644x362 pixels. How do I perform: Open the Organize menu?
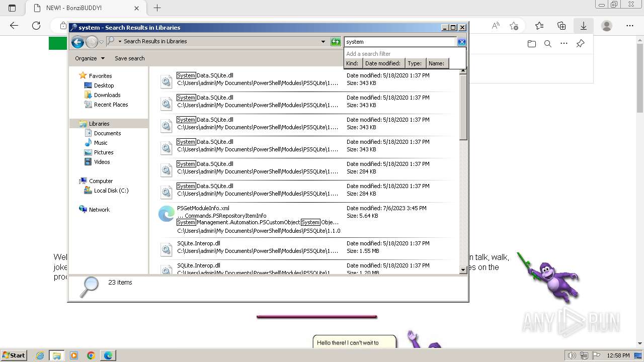point(90,58)
